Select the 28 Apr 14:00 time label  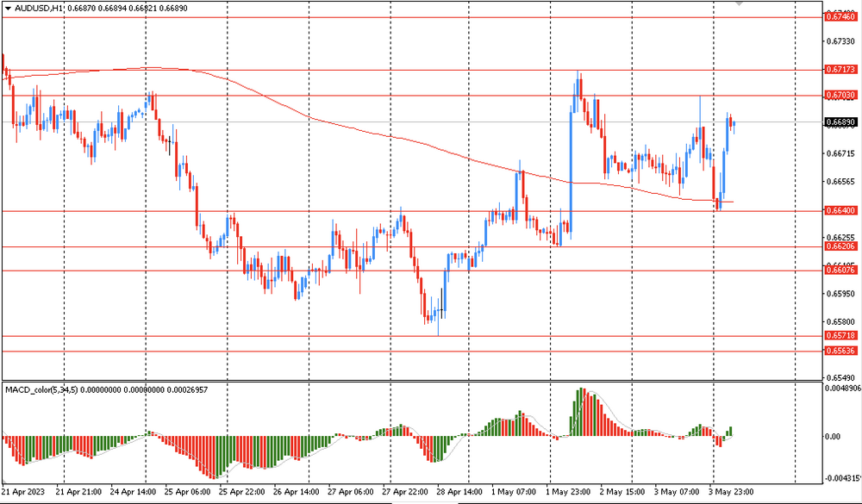[x=458, y=492]
